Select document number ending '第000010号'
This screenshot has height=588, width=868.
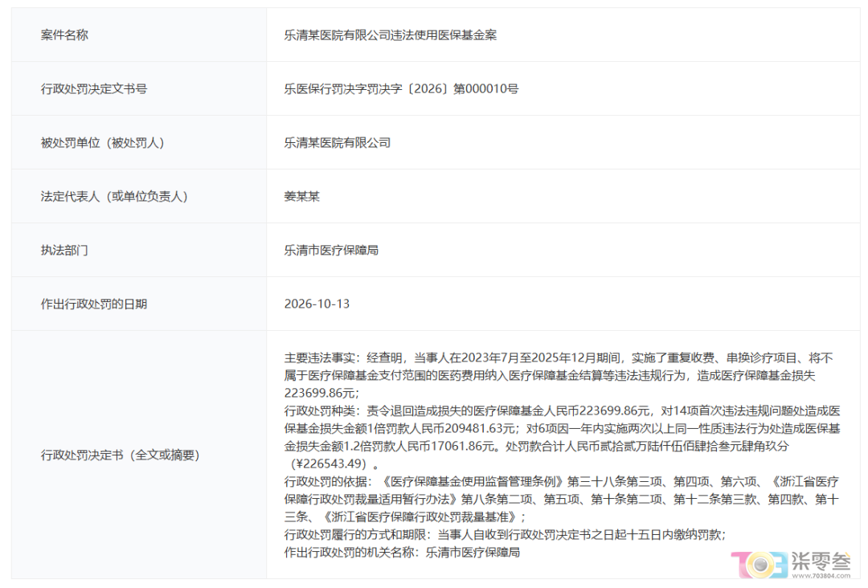tap(401, 88)
